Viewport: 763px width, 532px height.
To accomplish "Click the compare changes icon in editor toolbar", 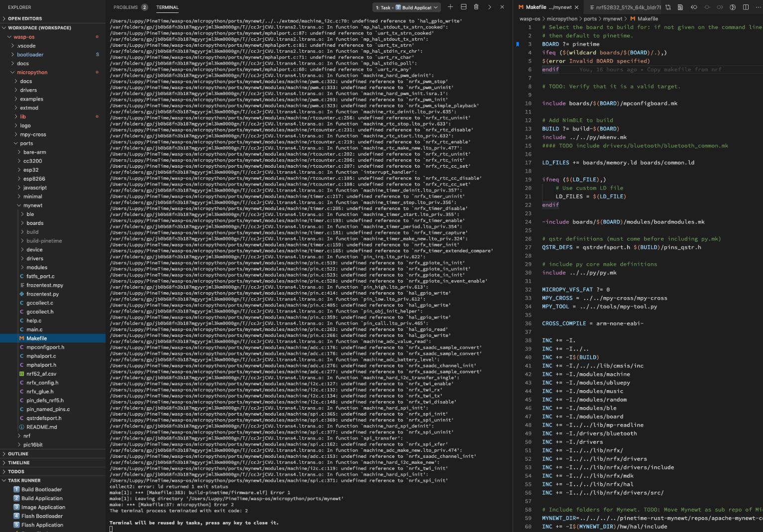I will pyautogui.click(x=668, y=7).
